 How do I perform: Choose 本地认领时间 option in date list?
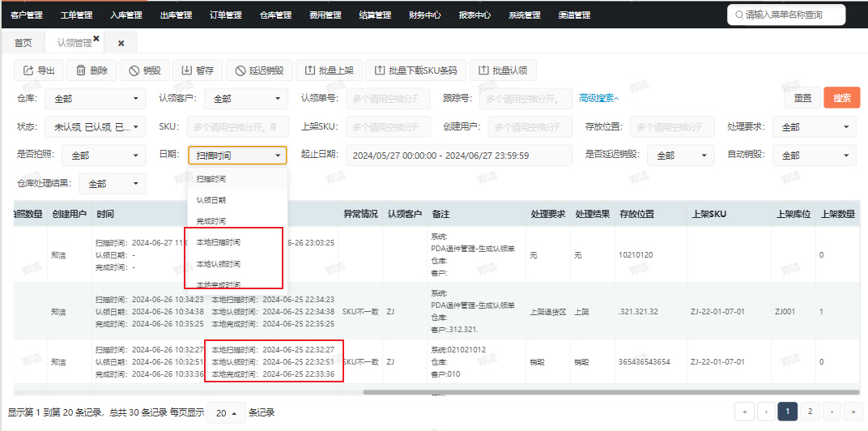point(237,263)
